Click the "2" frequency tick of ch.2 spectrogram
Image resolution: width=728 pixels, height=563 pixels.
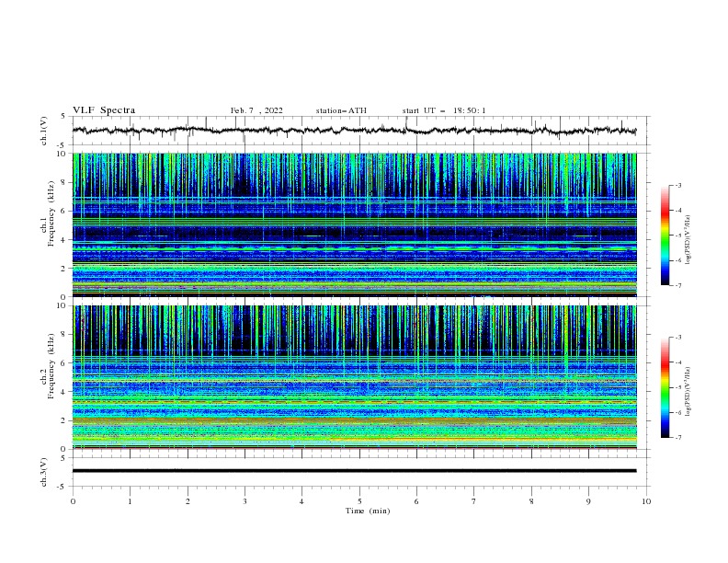(x=65, y=420)
